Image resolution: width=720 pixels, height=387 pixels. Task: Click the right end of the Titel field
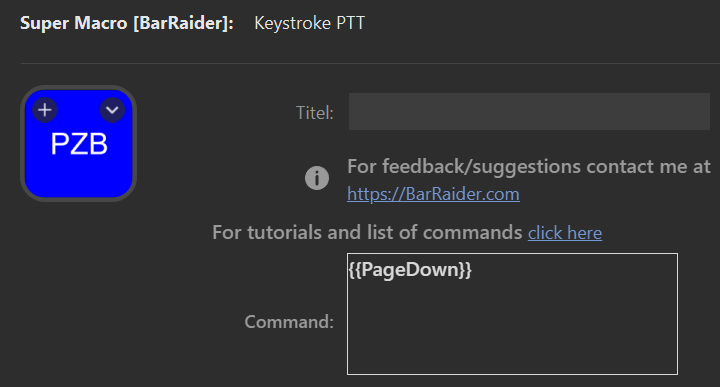point(698,112)
